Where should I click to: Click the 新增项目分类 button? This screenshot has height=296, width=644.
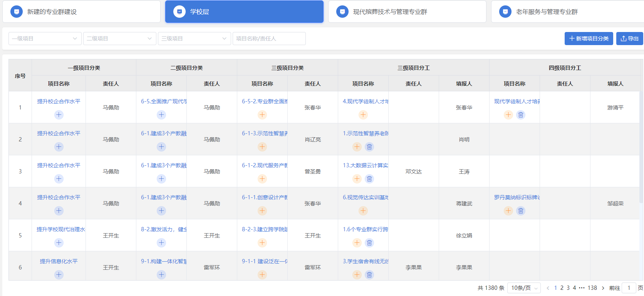click(589, 39)
